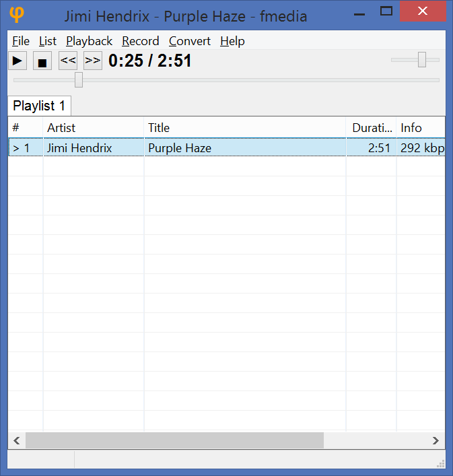This screenshot has height=476, width=453.
Task: Select the Purple Haze title cell
Action: point(245,148)
